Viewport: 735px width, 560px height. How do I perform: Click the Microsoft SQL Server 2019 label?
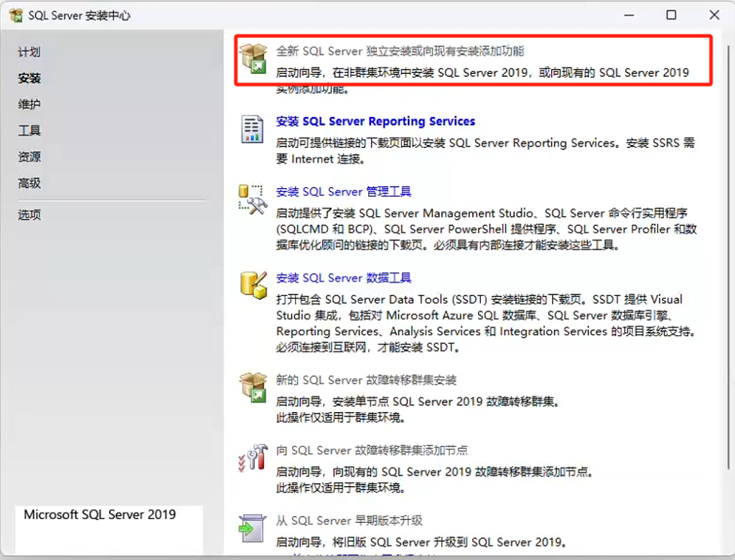(x=100, y=515)
